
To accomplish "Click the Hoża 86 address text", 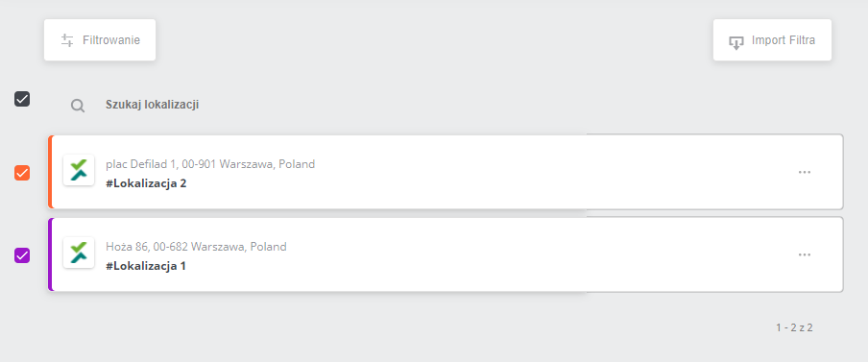I will tap(196, 247).
